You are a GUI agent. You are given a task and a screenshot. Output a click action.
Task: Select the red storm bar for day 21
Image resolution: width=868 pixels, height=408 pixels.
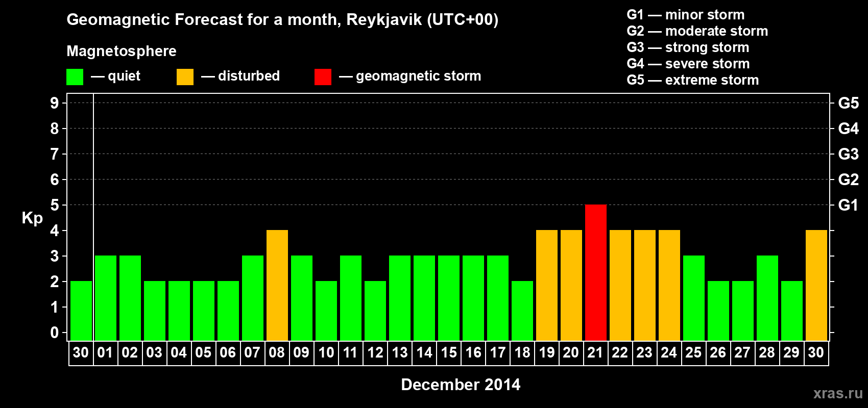click(x=596, y=272)
